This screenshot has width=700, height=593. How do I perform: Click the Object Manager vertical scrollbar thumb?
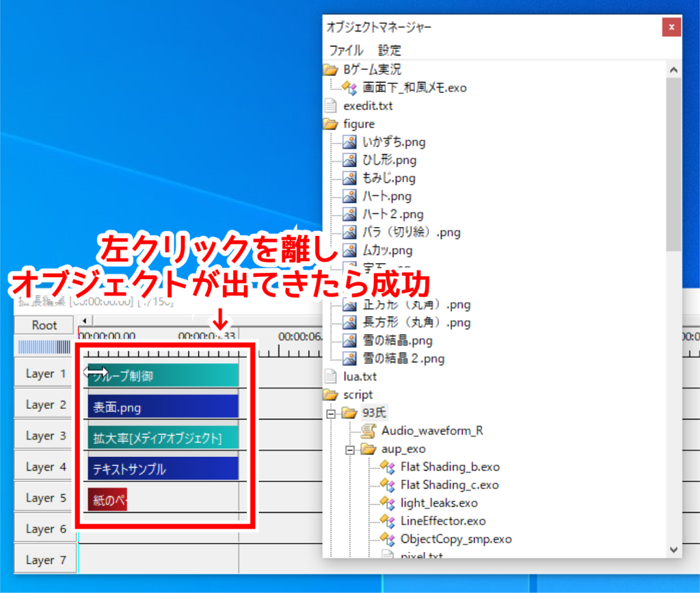[x=673, y=164]
